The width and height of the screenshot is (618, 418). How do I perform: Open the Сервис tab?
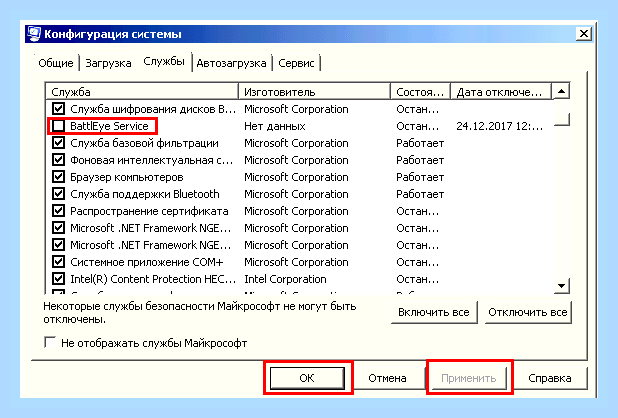[x=296, y=63]
